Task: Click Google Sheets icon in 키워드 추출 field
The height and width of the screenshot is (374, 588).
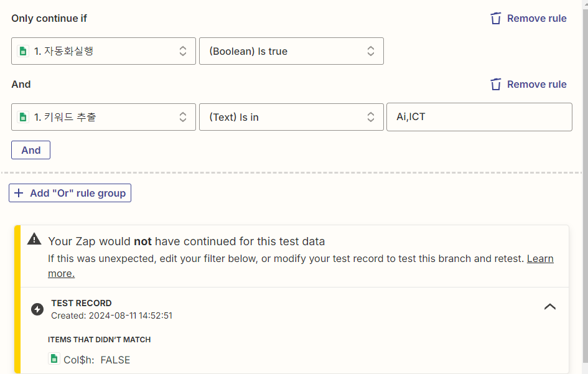Action: (x=23, y=117)
